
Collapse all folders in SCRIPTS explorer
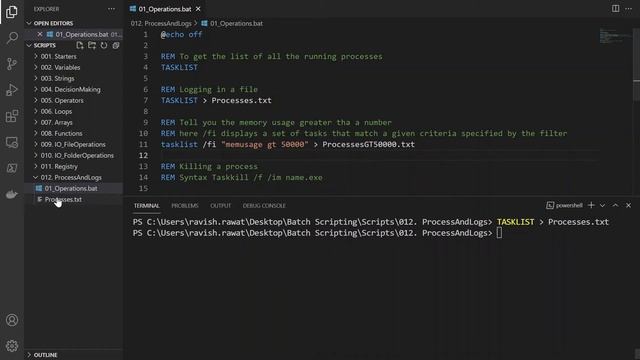[x=116, y=45]
